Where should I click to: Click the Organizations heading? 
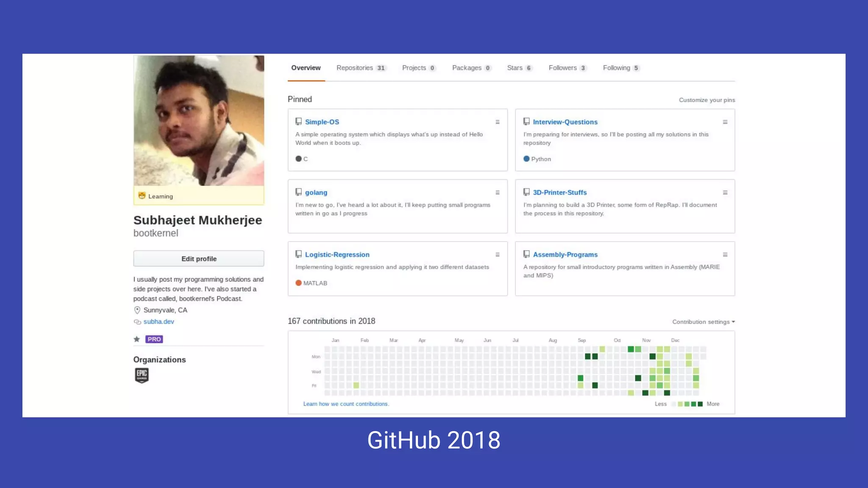coord(159,360)
